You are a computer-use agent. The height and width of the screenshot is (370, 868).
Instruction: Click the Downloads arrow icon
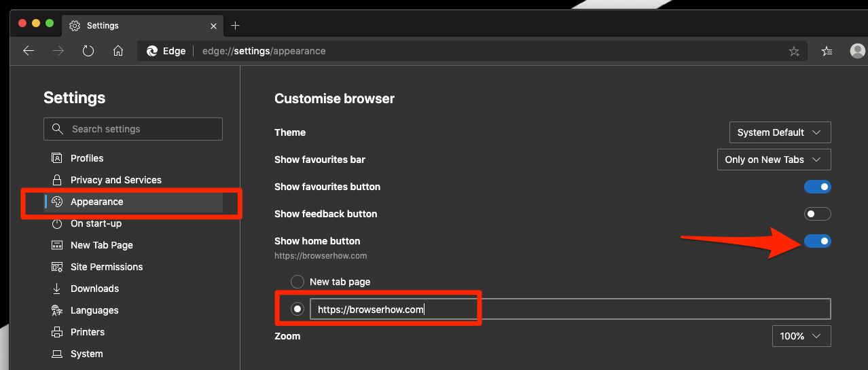point(57,289)
